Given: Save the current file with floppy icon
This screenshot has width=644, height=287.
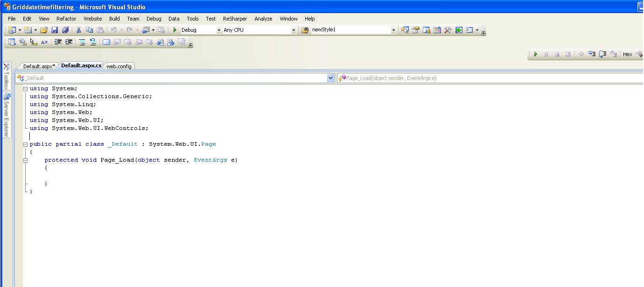Looking at the screenshot, I should 55,30.
